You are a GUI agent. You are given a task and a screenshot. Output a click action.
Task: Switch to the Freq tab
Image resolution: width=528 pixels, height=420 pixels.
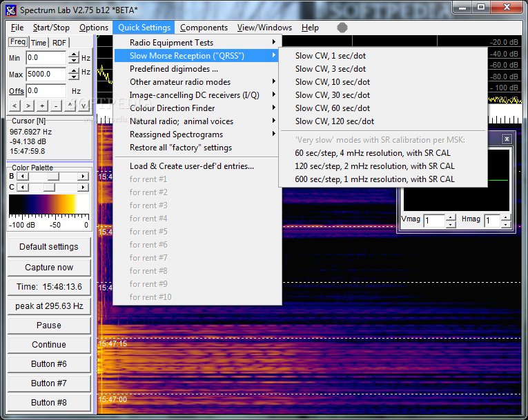[x=18, y=42]
